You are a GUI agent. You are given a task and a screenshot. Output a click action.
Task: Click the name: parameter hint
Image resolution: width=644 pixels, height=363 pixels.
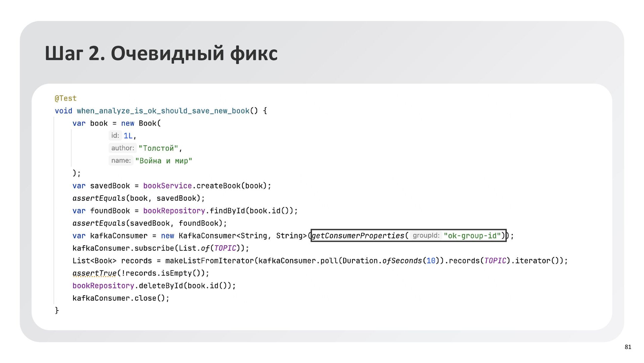pyautogui.click(x=121, y=160)
